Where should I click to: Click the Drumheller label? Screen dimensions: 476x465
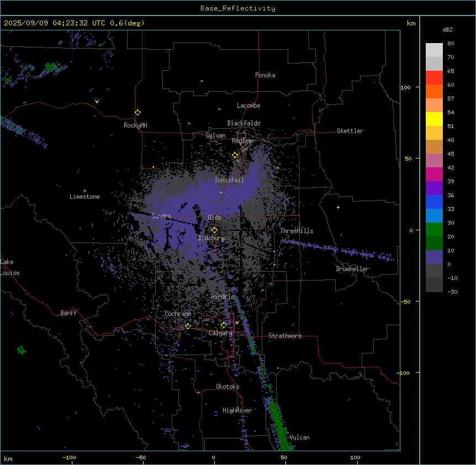point(352,269)
